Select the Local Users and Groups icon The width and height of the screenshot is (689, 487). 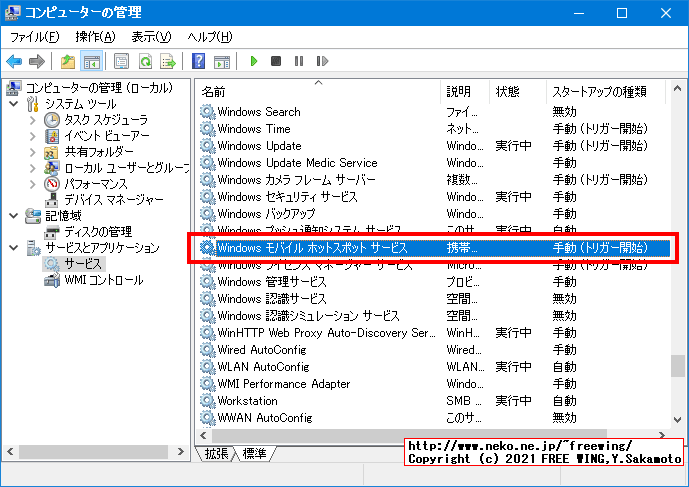point(52,168)
